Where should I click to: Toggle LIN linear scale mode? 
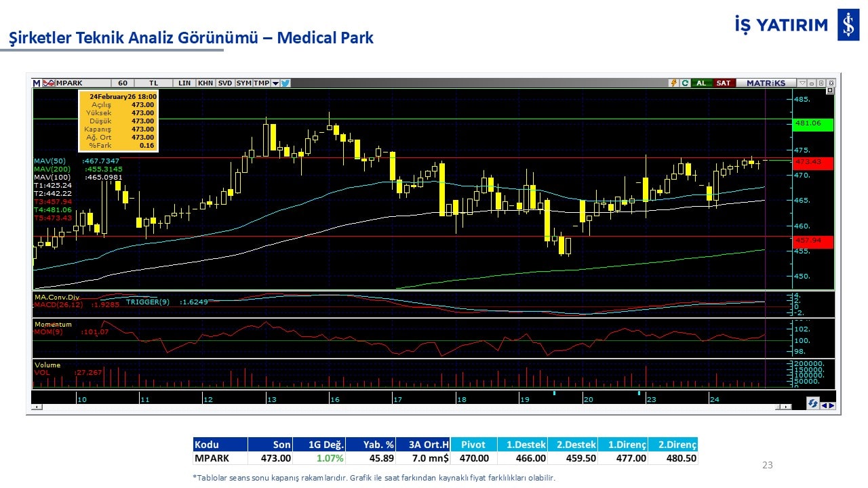click(184, 83)
